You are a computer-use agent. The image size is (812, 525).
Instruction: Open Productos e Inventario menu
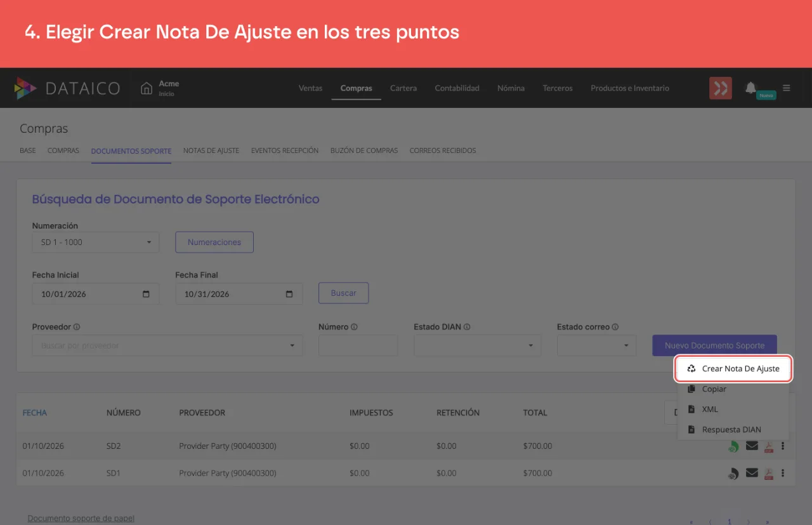coord(630,88)
